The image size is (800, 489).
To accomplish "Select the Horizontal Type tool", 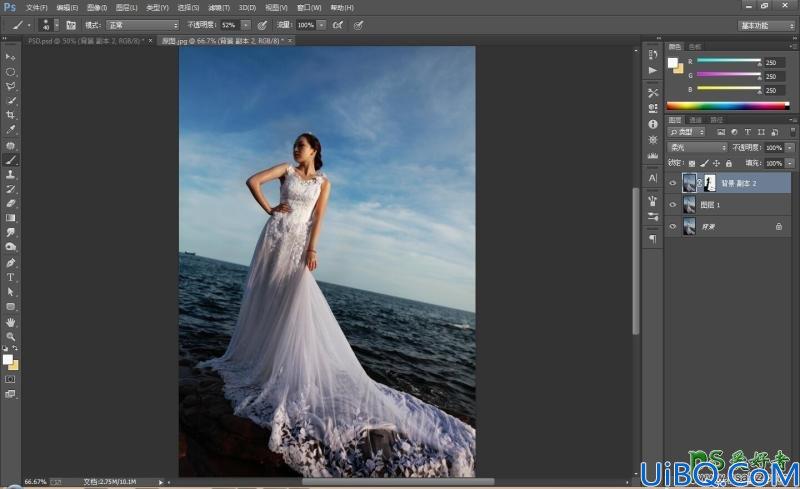I will click(10, 277).
